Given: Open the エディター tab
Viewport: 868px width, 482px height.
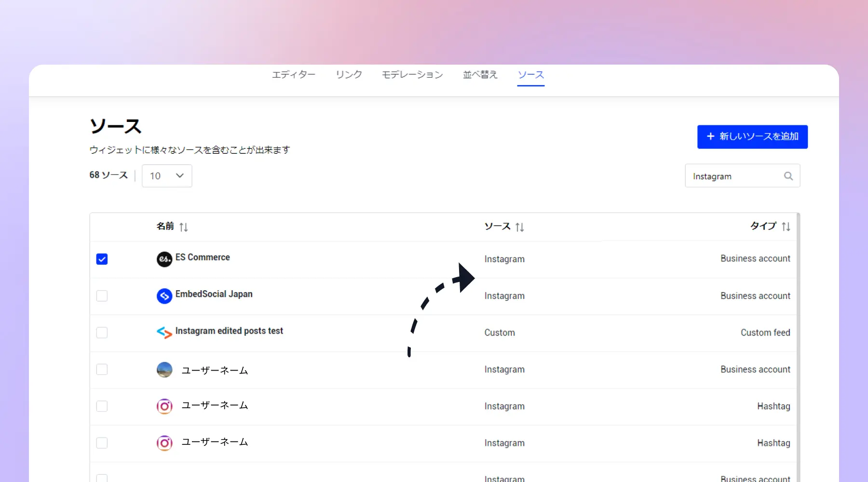Looking at the screenshot, I should [293, 75].
